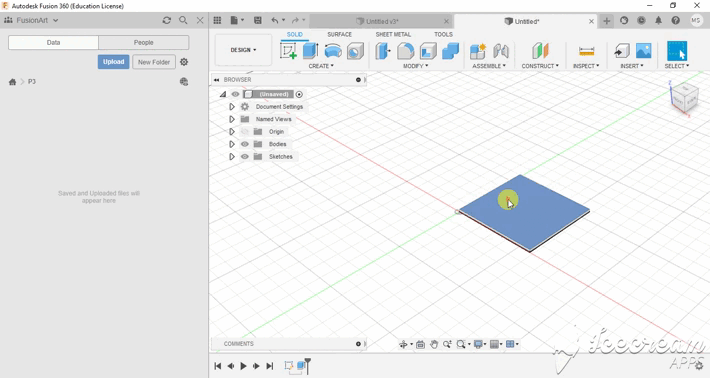The width and height of the screenshot is (710, 378).
Task: Activate the Select tool icon
Action: click(x=677, y=51)
